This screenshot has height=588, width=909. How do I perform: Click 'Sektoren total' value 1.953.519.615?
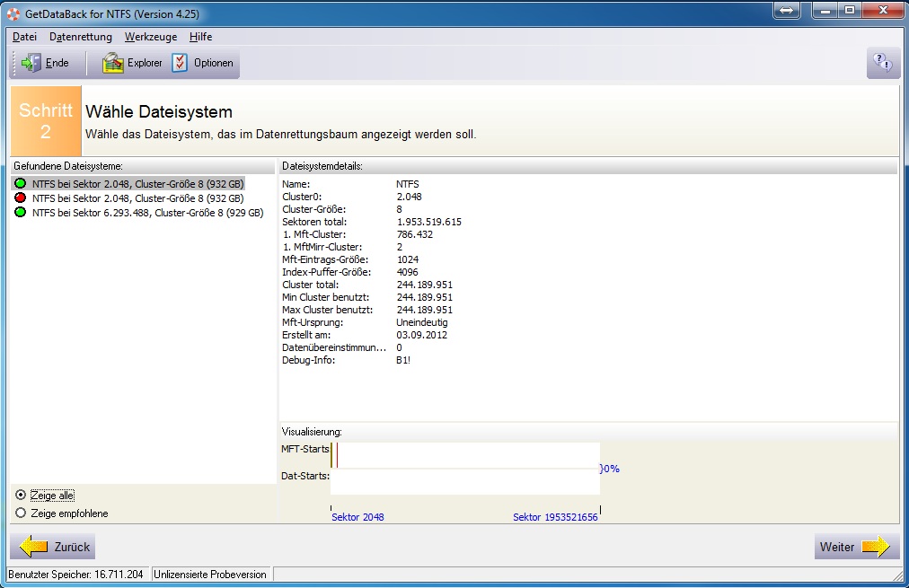click(x=429, y=222)
